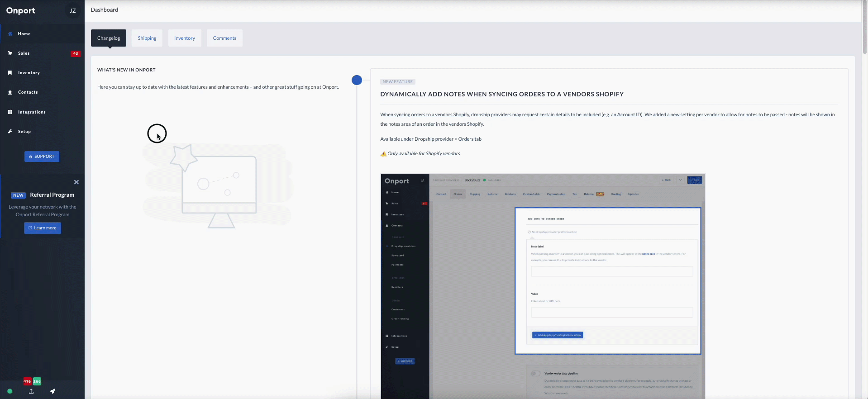Image resolution: width=868 pixels, height=399 pixels.
Task: Click the Home house icon
Action: (10, 34)
